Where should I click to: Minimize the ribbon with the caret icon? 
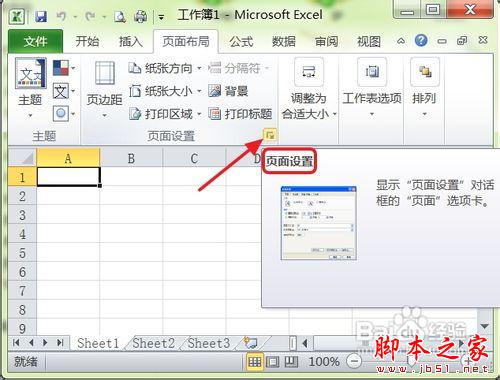click(x=401, y=41)
